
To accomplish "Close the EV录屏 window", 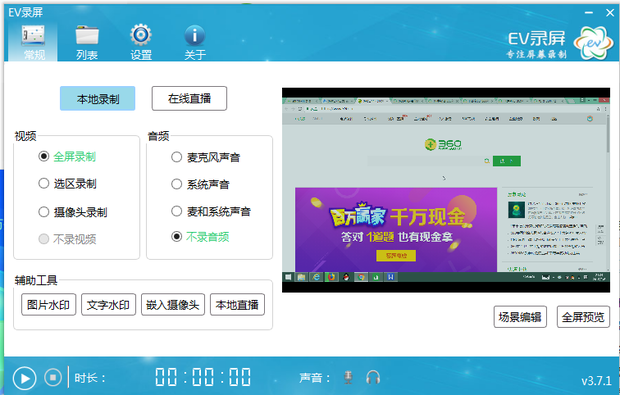I will click(x=610, y=13).
